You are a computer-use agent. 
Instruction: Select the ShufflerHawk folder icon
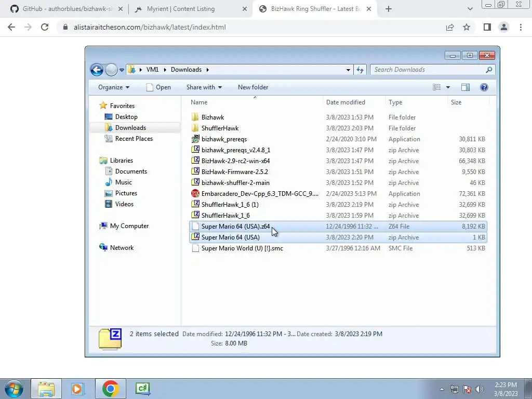(195, 128)
